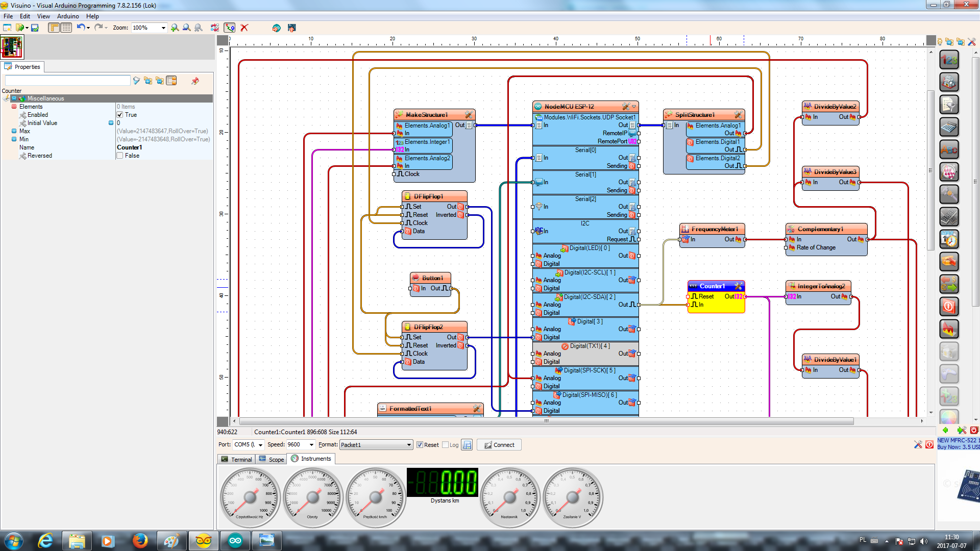Open NodeMCU ESP-12 component settings icon
This screenshot has width=980, height=551.
(x=626, y=107)
